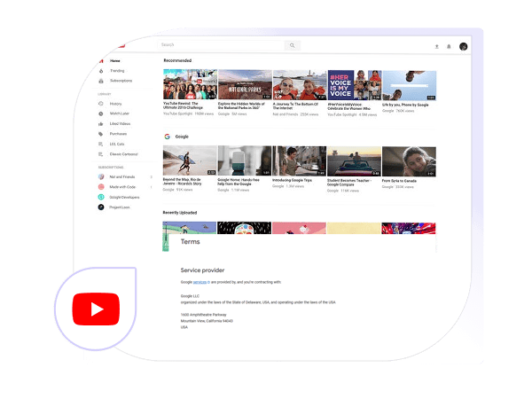Click the Google G logo in section header
This screenshot has width=532, height=399.
click(168, 137)
